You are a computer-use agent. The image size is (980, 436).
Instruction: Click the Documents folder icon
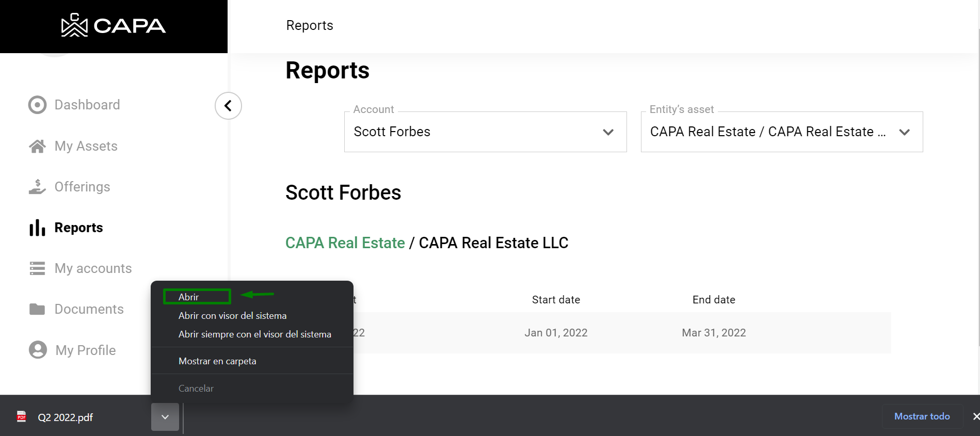[x=37, y=309]
